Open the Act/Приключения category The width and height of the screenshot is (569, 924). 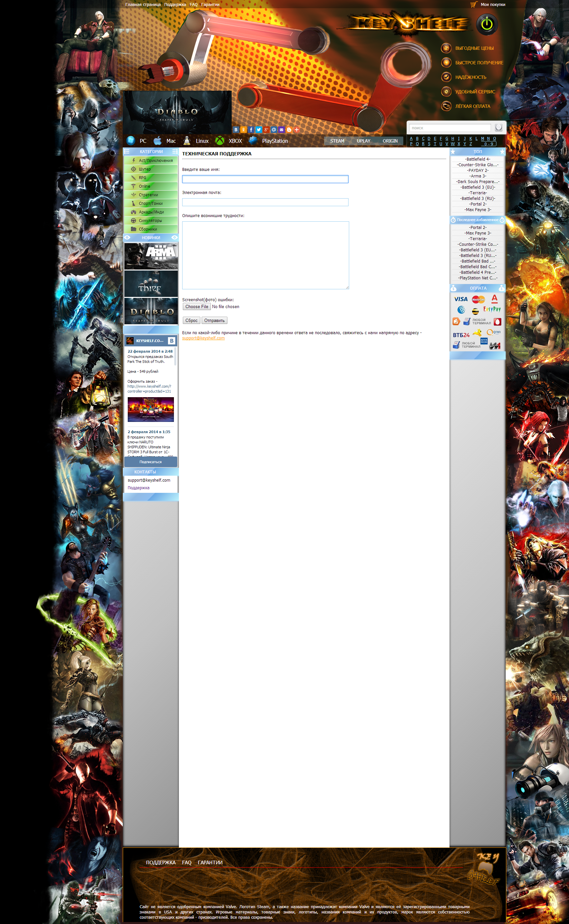pos(151,161)
